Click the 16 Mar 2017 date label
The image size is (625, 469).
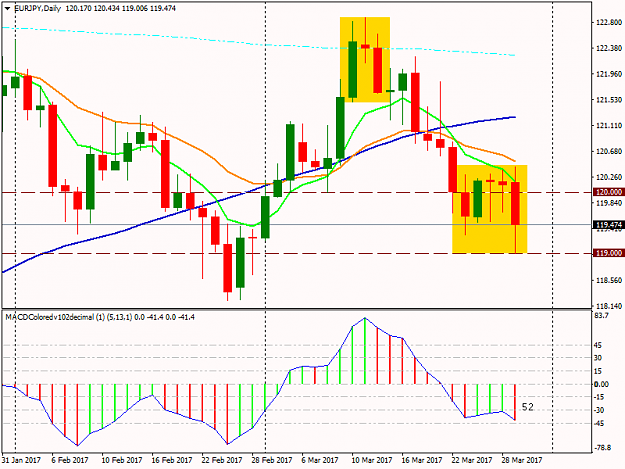pos(422,460)
